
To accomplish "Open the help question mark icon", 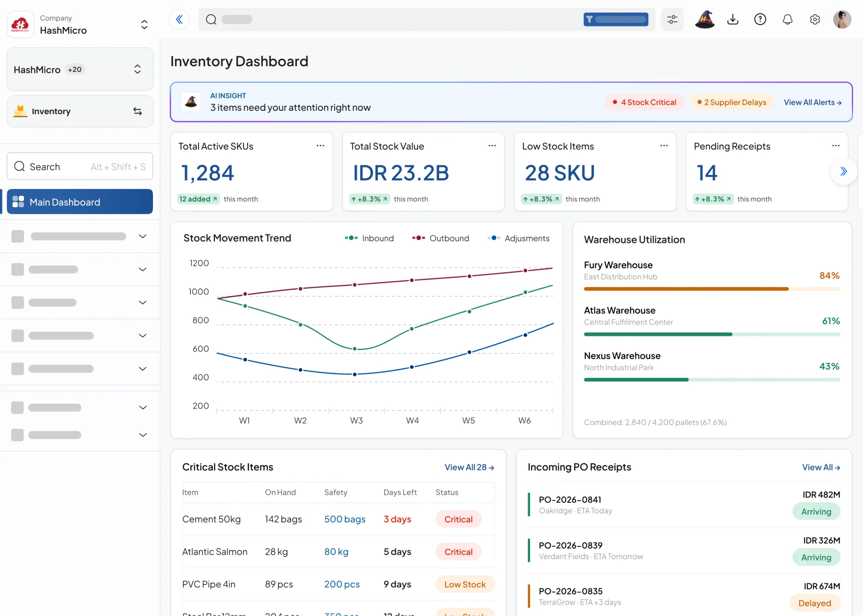I will click(760, 20).
